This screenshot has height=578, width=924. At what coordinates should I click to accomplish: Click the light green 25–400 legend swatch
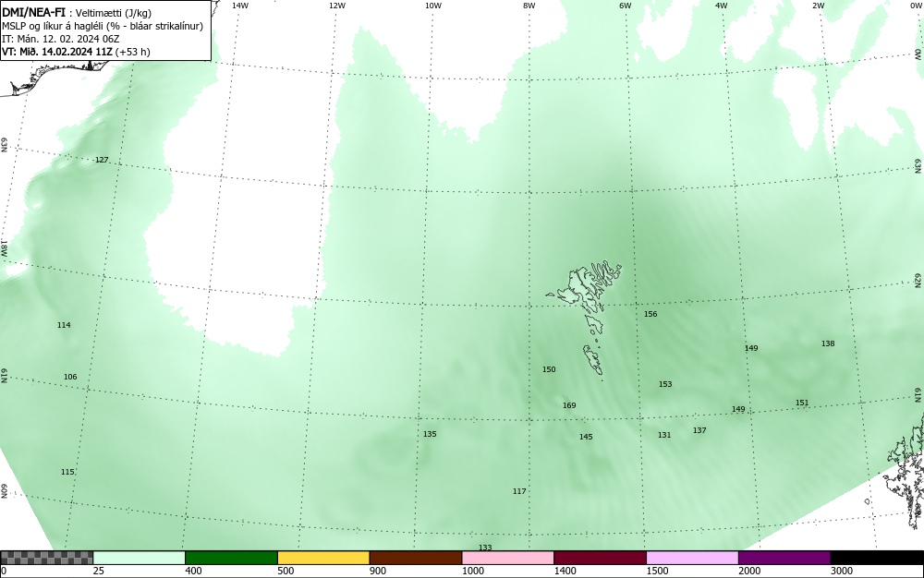point(140,558)
